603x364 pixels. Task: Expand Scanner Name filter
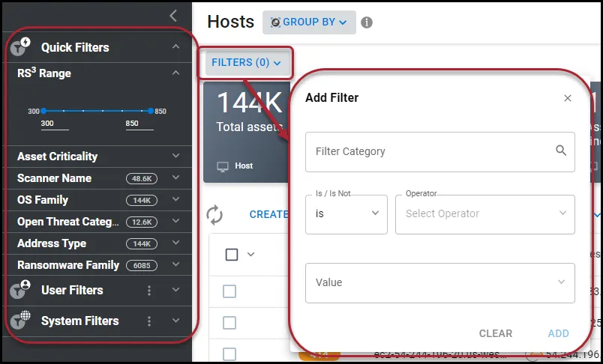pyautogui.click(x=175, y=178)
